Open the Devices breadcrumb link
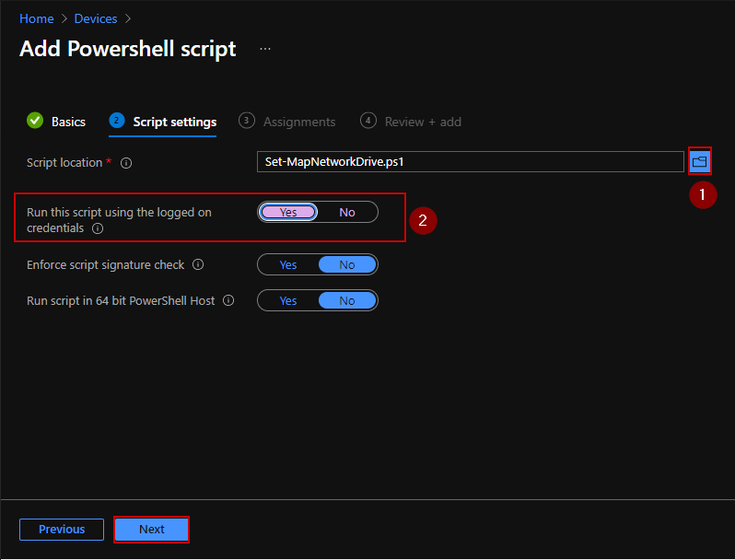735x560 pixels. click(x=96, y=18)
